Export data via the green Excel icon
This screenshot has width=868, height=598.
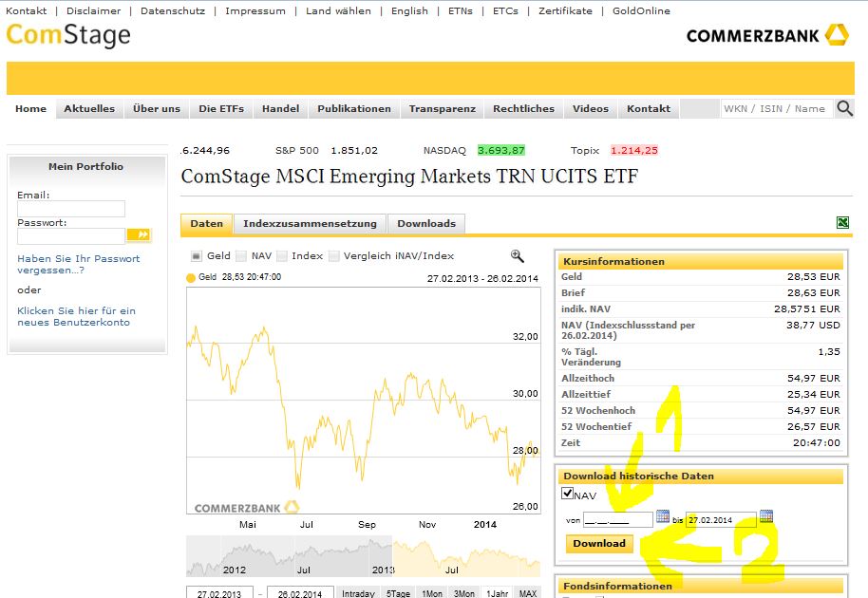(x=841, y=223)
